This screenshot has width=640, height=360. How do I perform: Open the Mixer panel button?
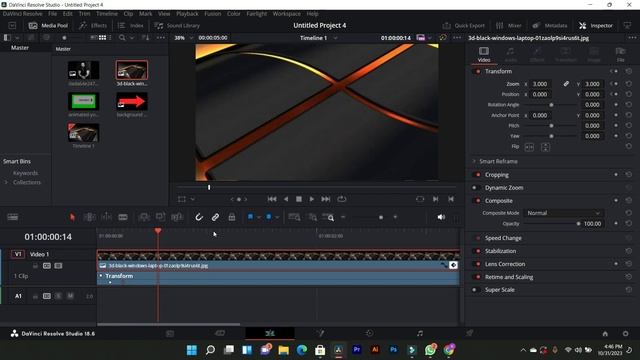tap(508, 25)
